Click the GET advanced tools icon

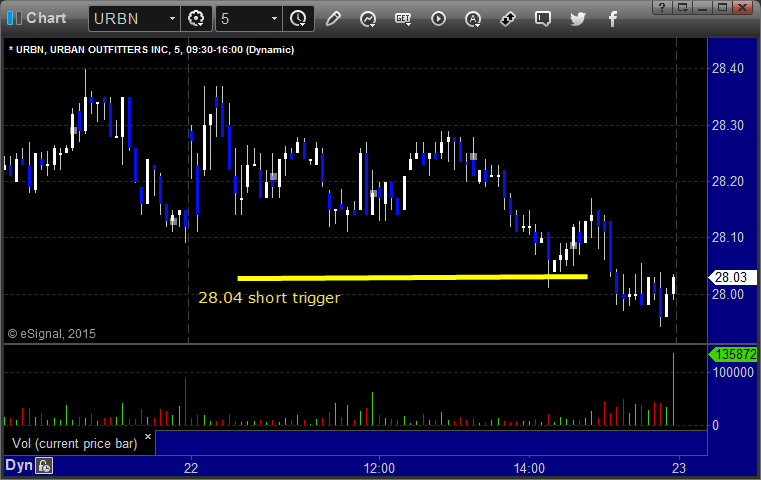[403, 19]
